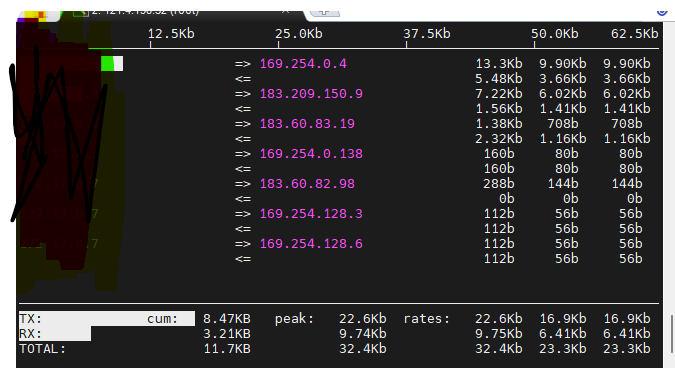Click the RX: label

[x=31, y=334]
